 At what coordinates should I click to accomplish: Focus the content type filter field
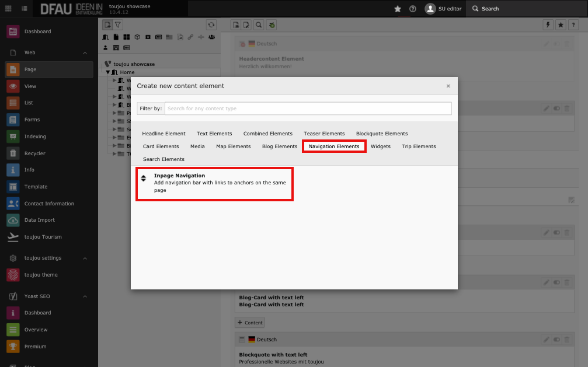tap(308, 109)
